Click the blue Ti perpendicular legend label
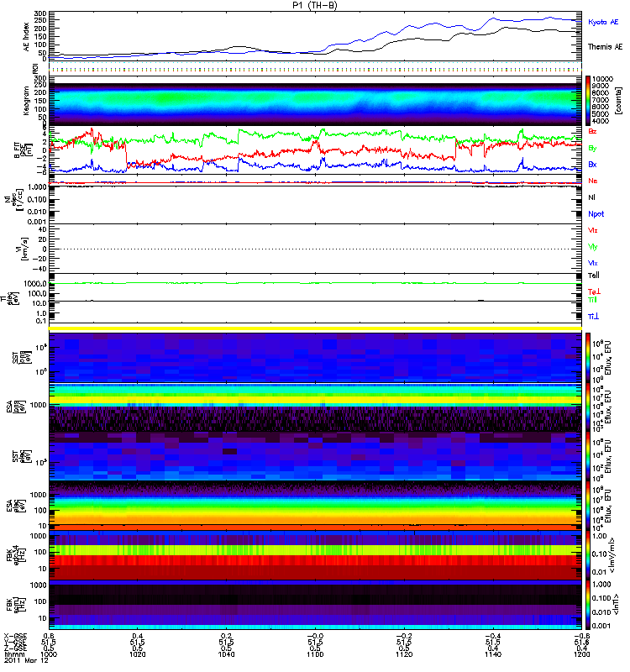This screenshot has width=630, height=672. coord(593,317)
